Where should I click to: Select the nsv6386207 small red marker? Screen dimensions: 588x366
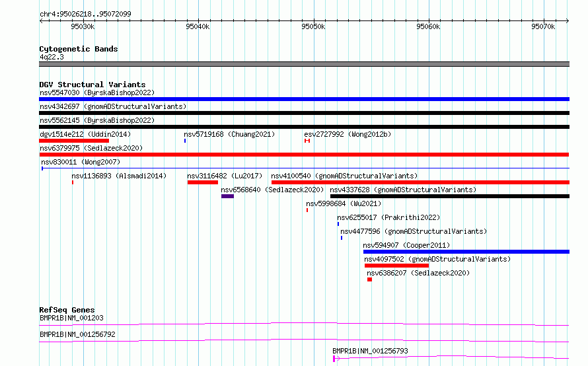pos(369,279)
